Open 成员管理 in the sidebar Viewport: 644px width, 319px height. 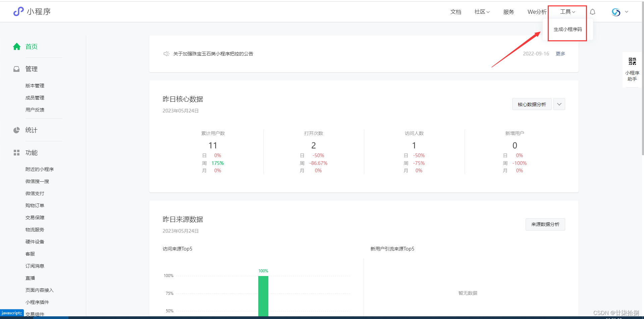click(35, 98)
